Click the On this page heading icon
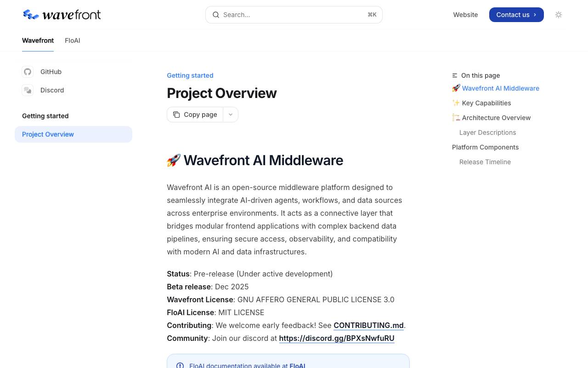The height and width of the screenshot is (368, 588). point(455,75)
